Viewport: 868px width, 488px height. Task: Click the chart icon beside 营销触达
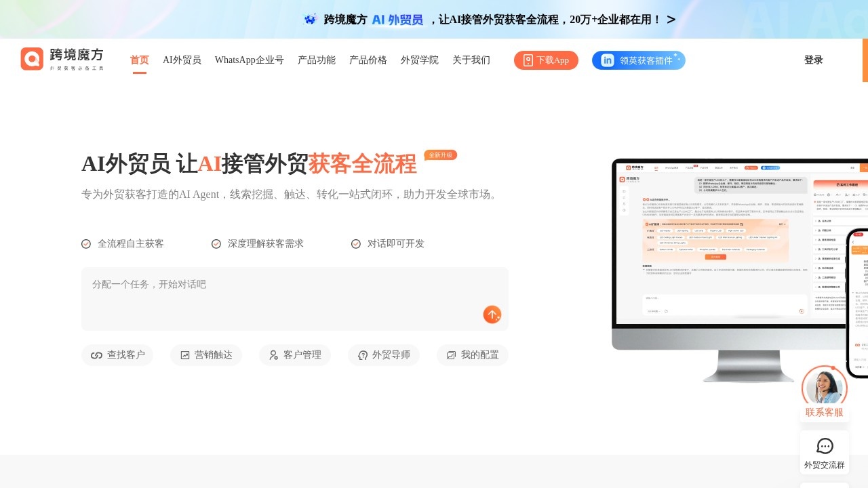[x=185, y=355]
